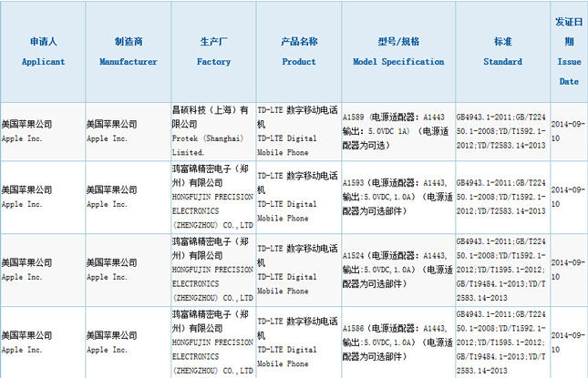Click the Issue Date column header
This screenshot has width=588, height=378.
pyautogui.click(x=569, y=51)
